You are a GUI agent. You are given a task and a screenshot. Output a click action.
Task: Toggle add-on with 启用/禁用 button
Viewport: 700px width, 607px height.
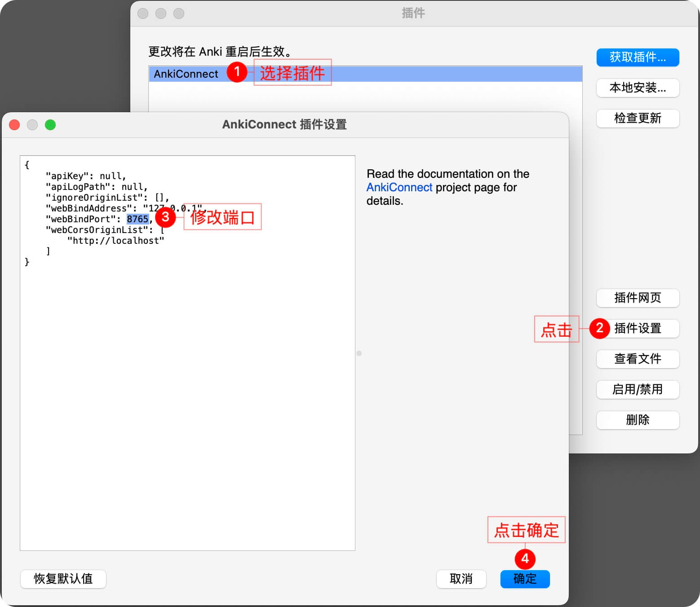638,390
